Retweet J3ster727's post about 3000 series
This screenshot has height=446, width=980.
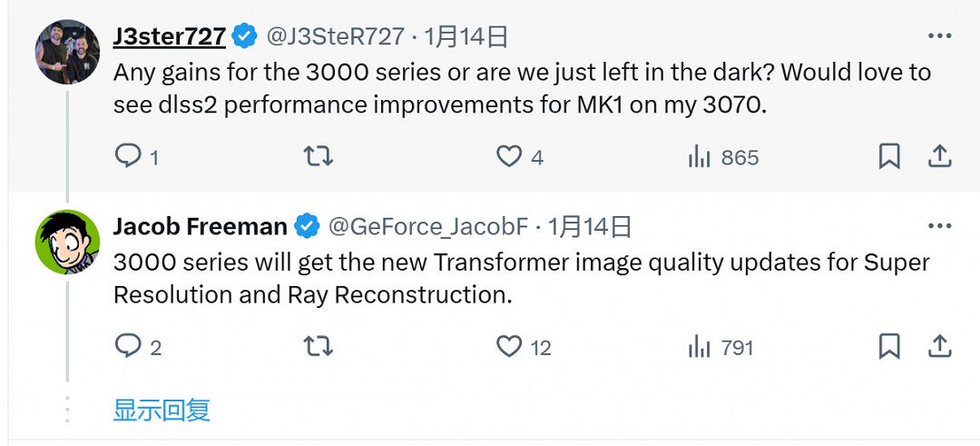pyautogui.click(x=318, y=157)
